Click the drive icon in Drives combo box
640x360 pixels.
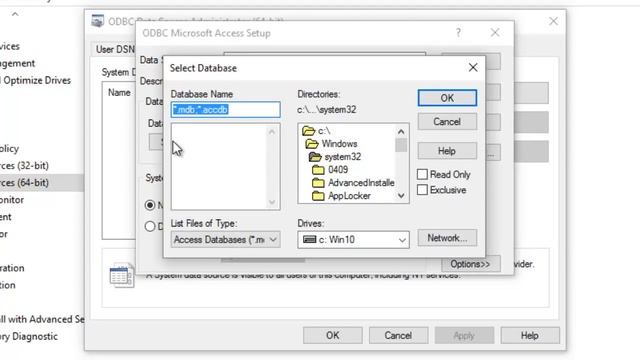point(309,240)
